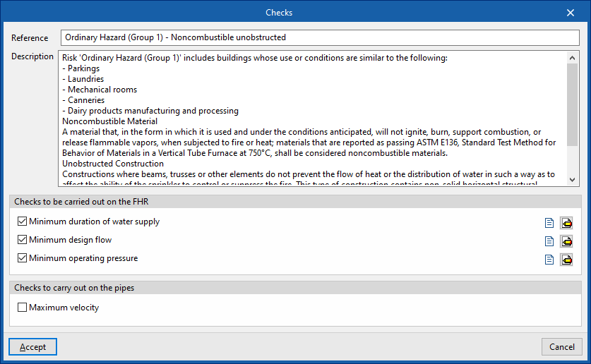This screenshot has width=591, height=364.
Task: Uncheck Minimum operating pressure checkbox
Action: pos(22,258)
